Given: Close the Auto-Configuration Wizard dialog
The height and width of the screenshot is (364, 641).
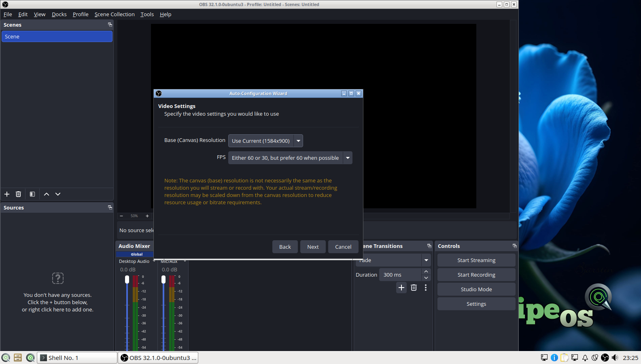Looking at the screenshot, I should tap(359, 93).
